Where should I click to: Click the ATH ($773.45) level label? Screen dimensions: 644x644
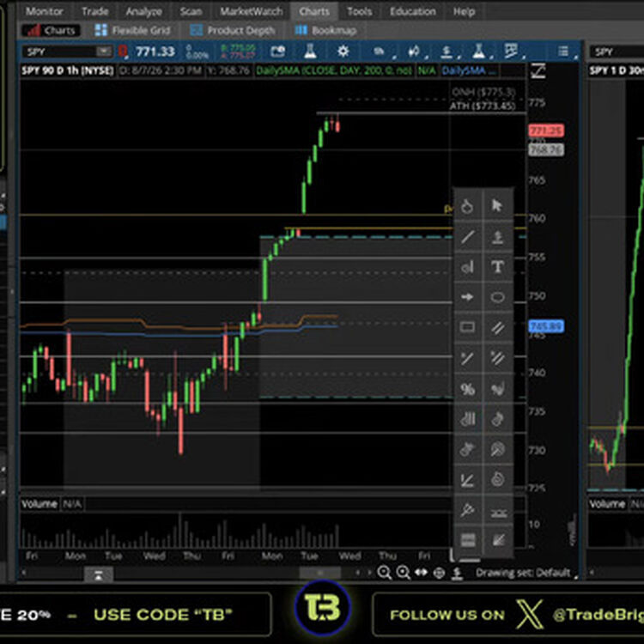click(483, 106)
